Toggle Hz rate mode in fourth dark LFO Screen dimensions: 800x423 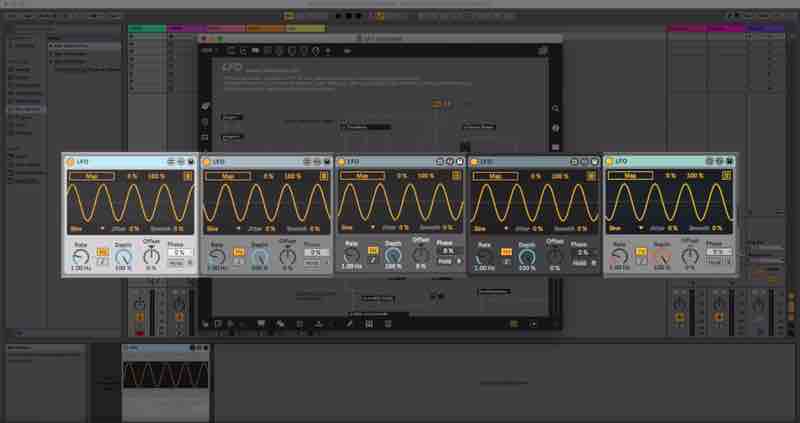click(506, 252)
